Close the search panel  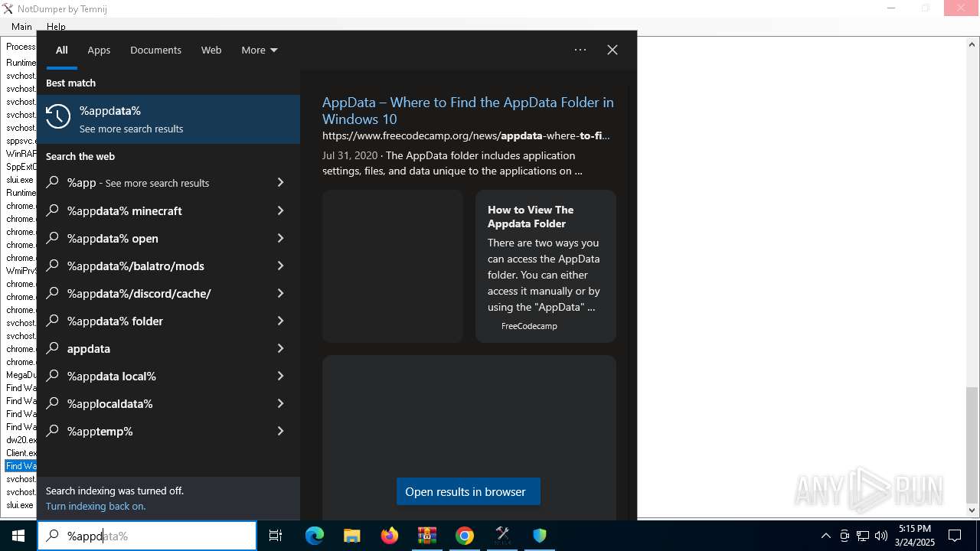pyautogui.click(x=612, y=50)
